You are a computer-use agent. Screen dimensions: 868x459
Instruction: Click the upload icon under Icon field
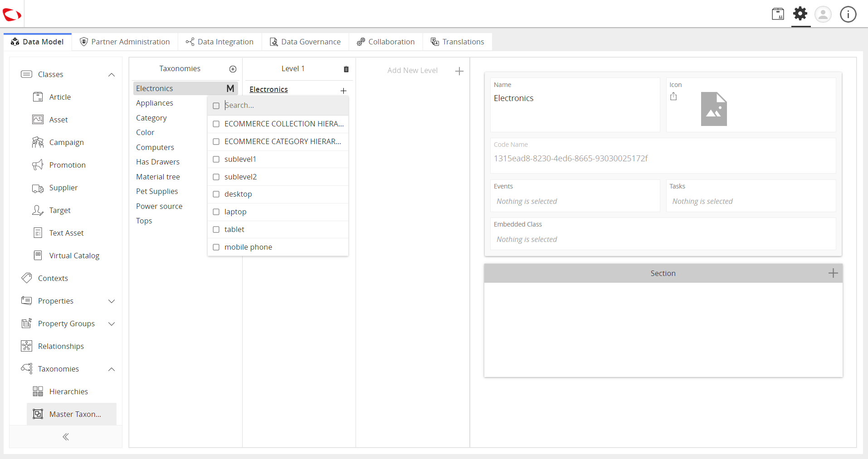[673, 96]
